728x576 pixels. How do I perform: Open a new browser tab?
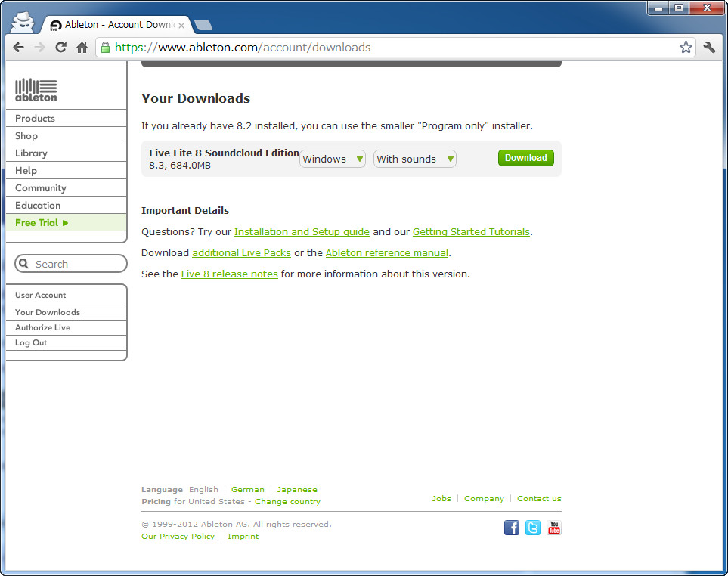tap(203, 25)
